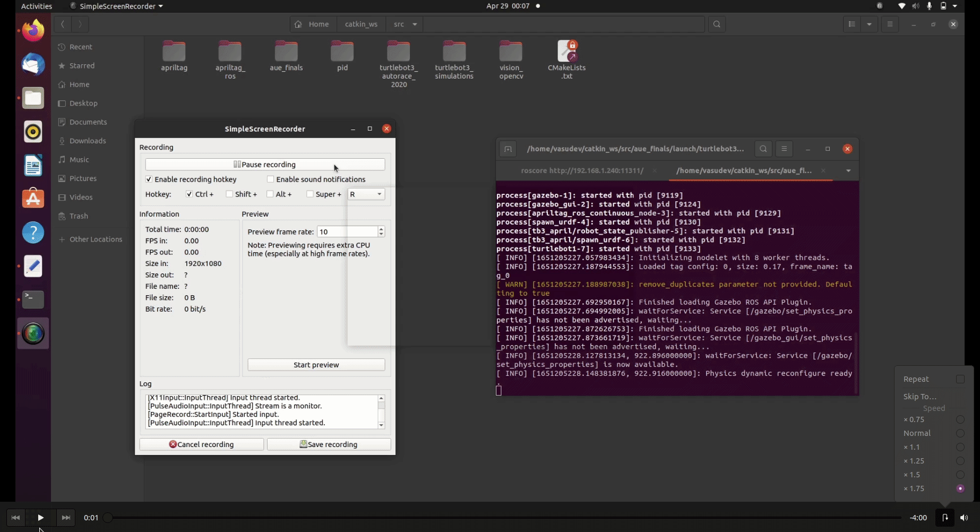
Task: Open Downloads in the Files sidebar
Action: pos(88,141)
